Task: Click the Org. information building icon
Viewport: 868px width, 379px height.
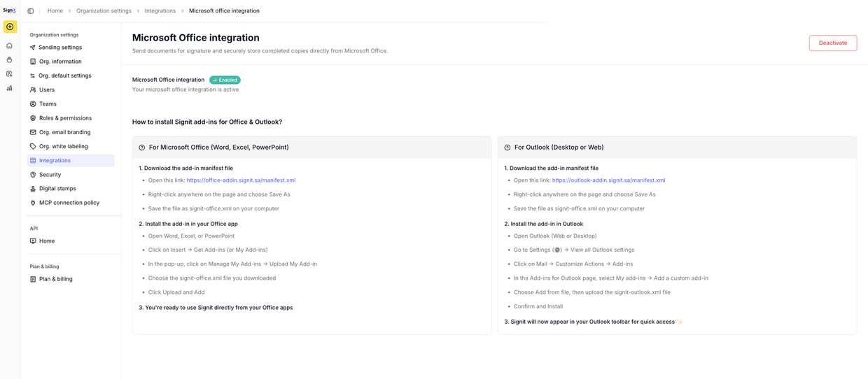Action: pyautogui.click(x=33, y=62)
